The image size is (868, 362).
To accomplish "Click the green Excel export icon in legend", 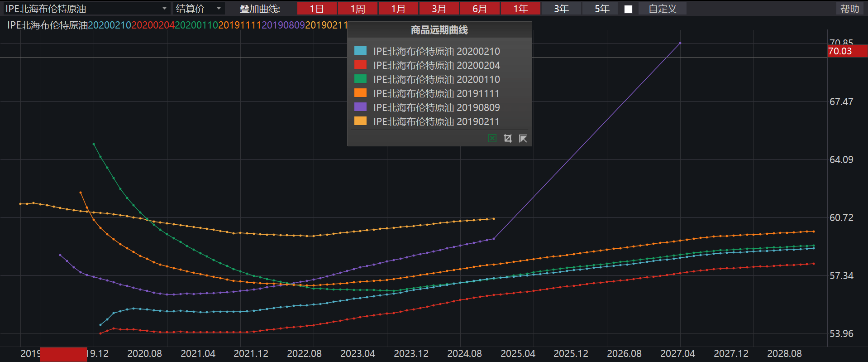I will click(x=492, y=138).
